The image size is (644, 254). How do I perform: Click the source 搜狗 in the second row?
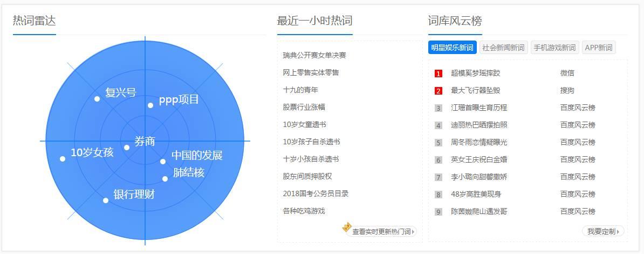[x=567, y=91]
